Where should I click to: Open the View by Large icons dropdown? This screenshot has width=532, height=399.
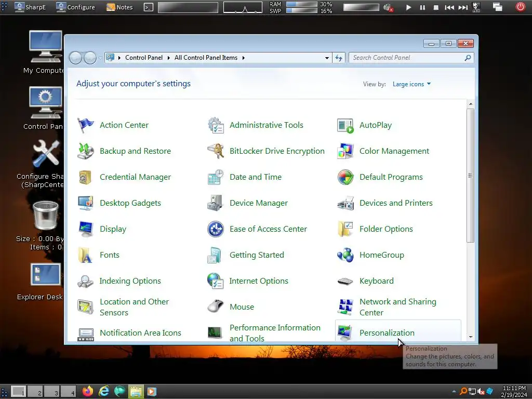(x=411, y=84)
